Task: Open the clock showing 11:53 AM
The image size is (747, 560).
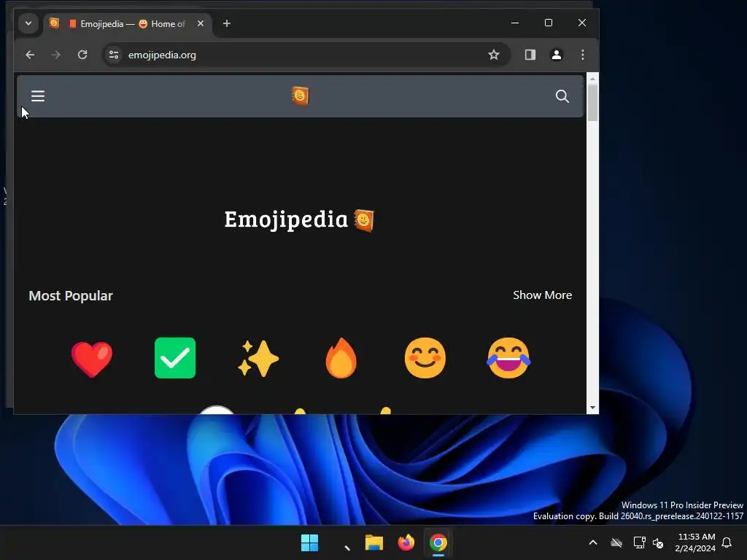Action: pos(695,542)
